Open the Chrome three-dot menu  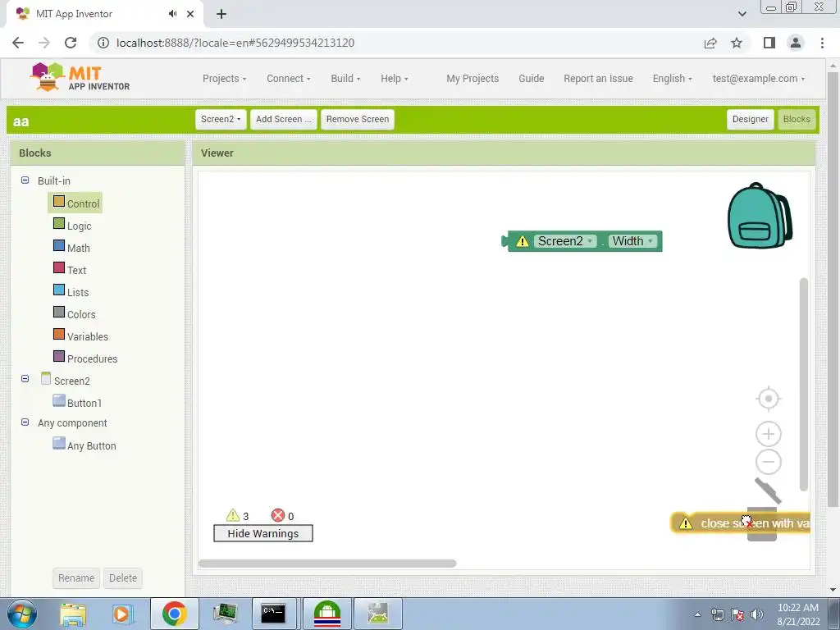(x=822, y=43)
